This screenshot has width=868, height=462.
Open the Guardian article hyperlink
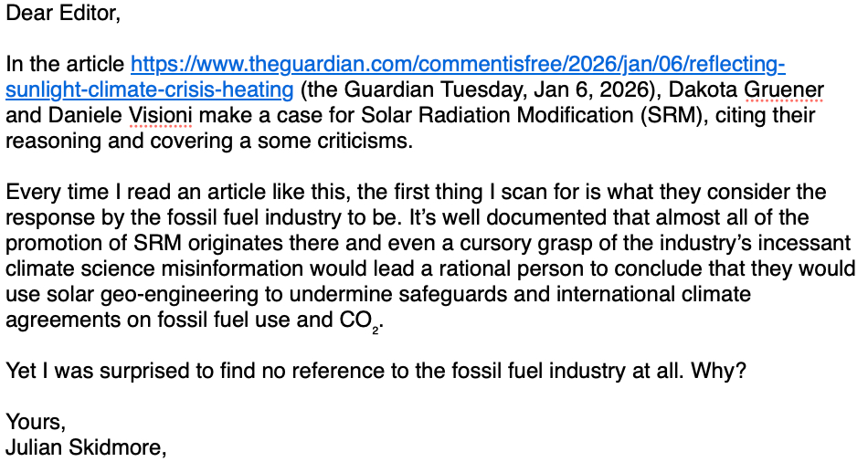point(457,65)
